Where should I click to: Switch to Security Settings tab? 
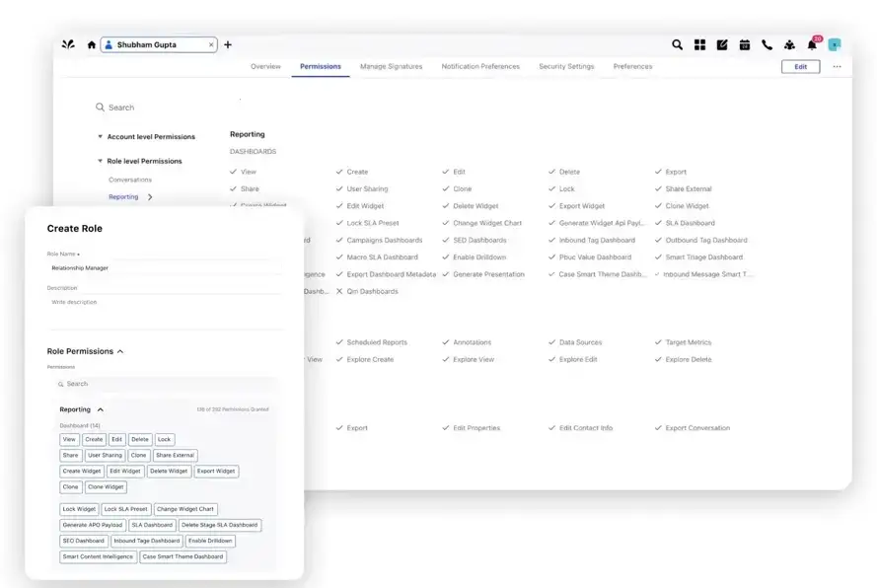coord(566,66)
